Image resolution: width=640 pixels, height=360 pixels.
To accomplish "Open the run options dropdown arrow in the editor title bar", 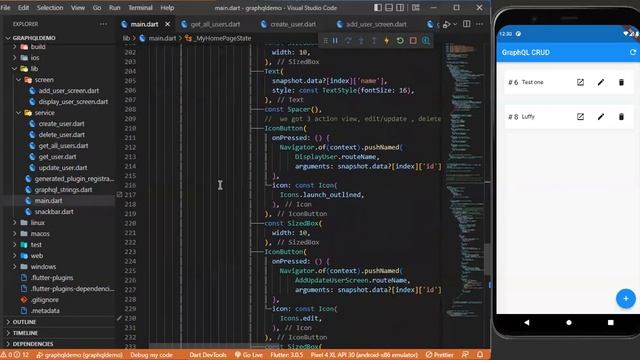I will 455,24.
